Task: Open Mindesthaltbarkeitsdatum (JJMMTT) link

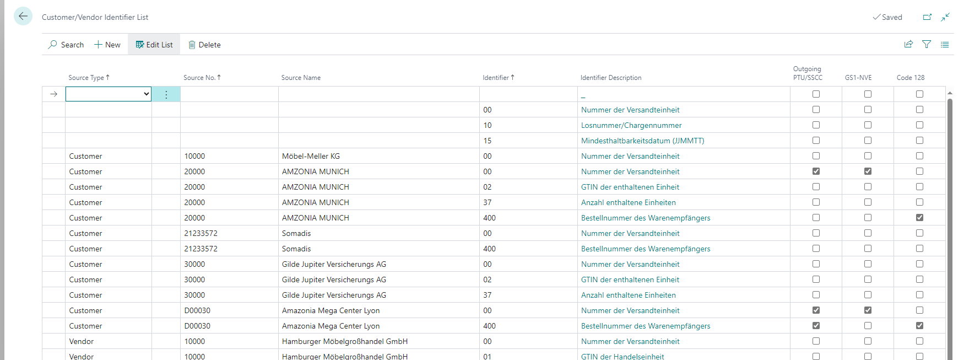Action: coord(642,141)
